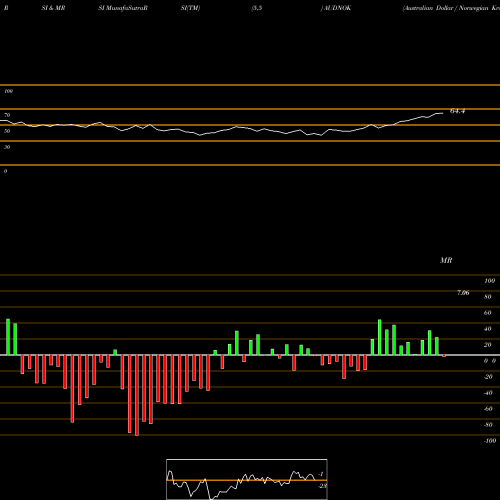
Task: Click the RSI panel's 30 level label
Action: pyautogui.click(x=7, y=147)
